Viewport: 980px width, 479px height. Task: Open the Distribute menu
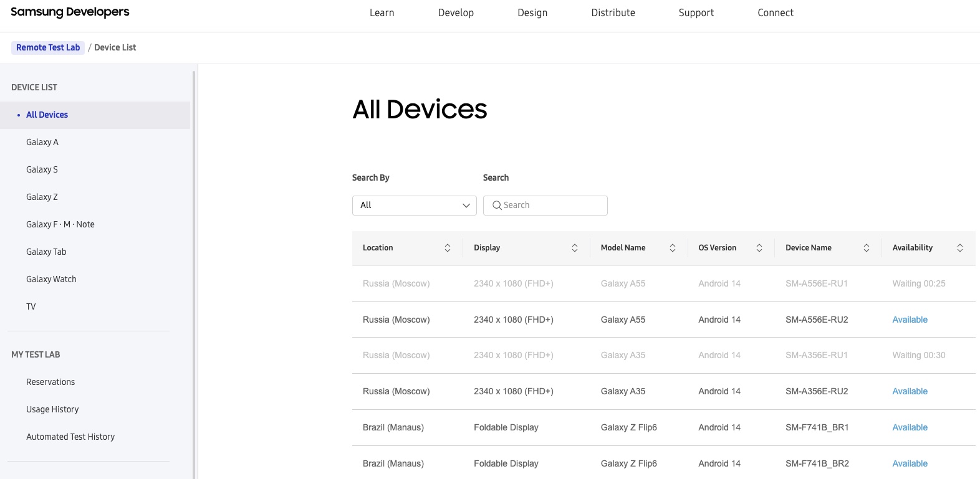(x=613, y=13)
